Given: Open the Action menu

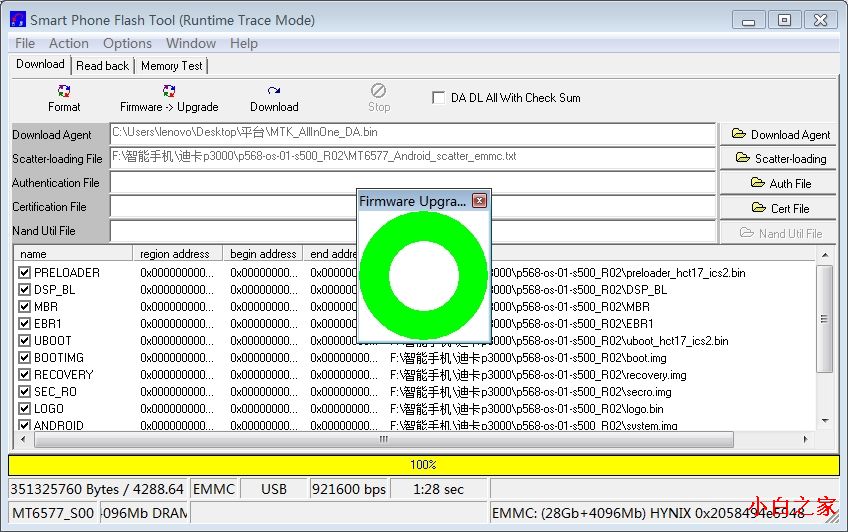Looking at the screenshot, I should pyautogui.click(x=69, y=43).
